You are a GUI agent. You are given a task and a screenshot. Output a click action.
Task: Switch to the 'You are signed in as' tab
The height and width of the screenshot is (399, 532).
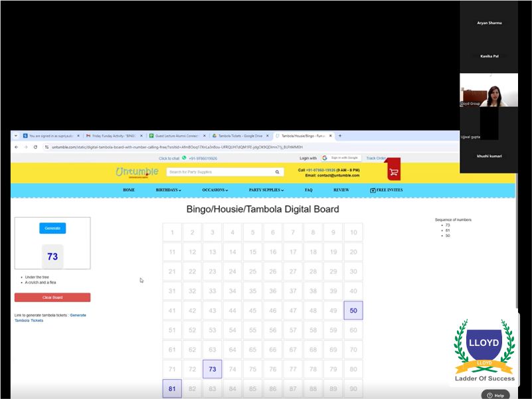click(x=51, y=135)
